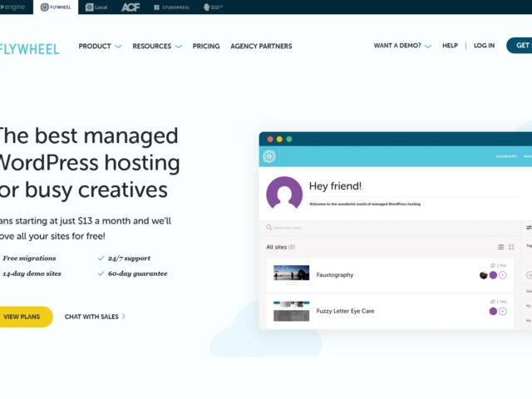Click the Fauxtography site name
Screen dimensions: 532x399
coord(334,275)
